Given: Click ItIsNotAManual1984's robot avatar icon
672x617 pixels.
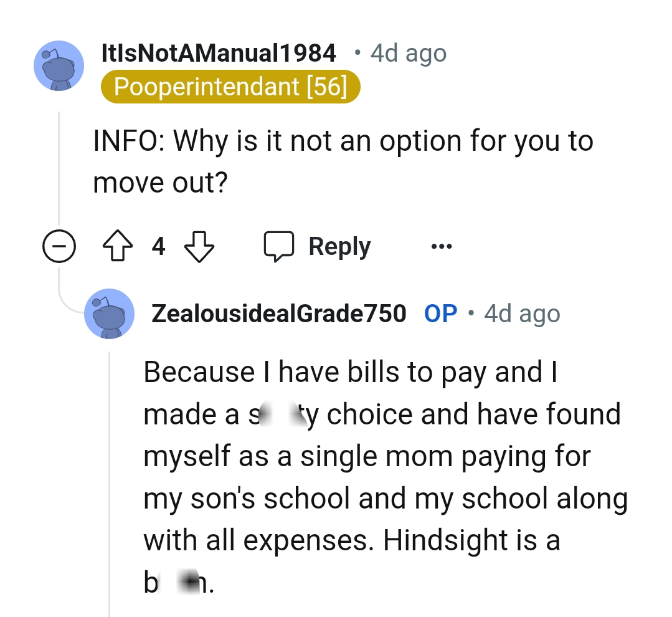Looking at the screenshot, I should (x=59, y=66).
